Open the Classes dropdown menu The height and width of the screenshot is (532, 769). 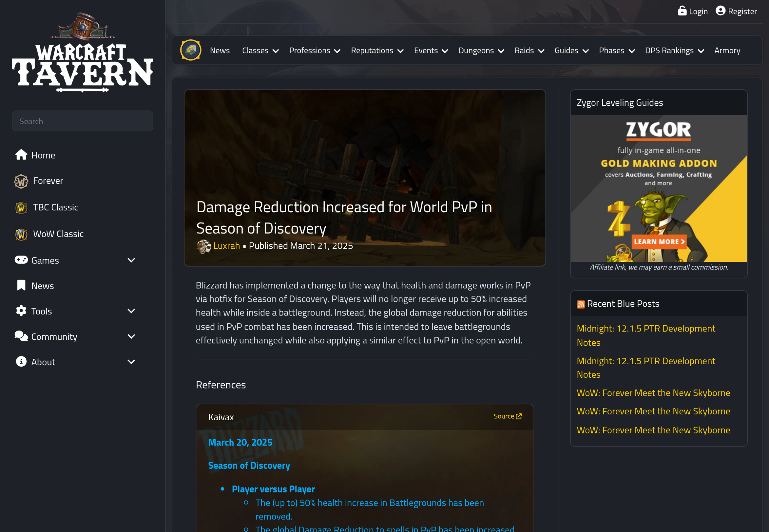260,50
